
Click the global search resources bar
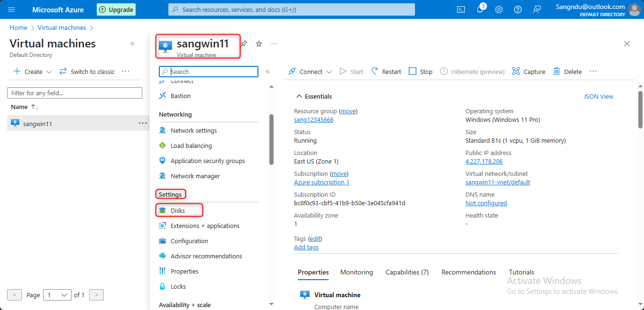pyautogui.click(x=292, y=9)
